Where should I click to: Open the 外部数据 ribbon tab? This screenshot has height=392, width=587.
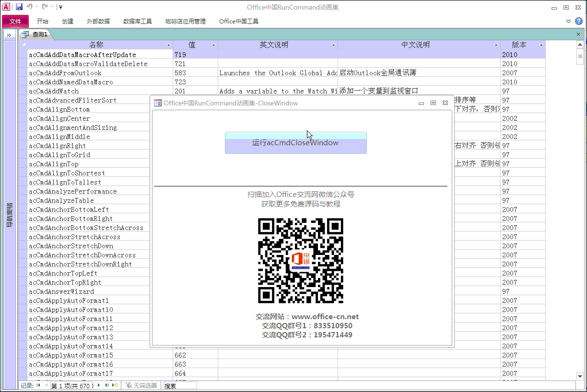[98, 21]
